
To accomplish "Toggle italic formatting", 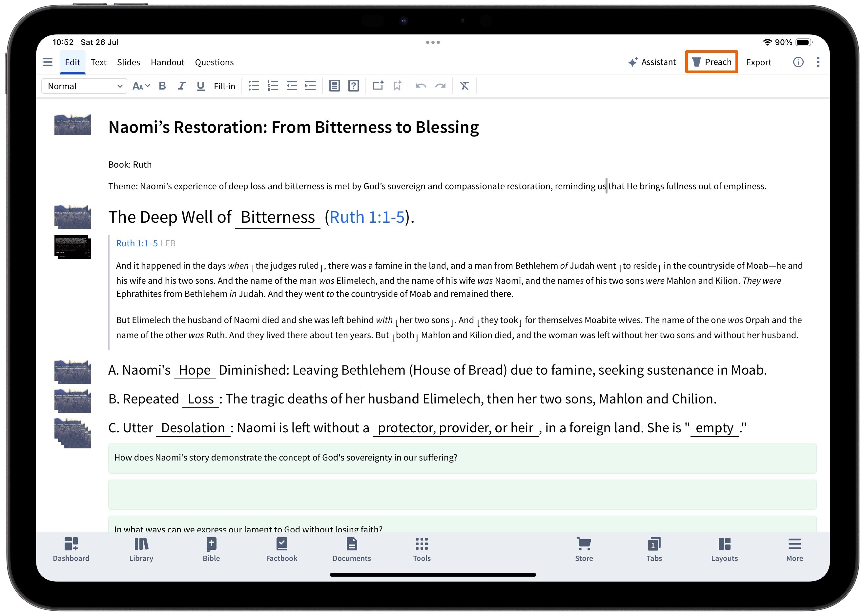I will point(182,86).
